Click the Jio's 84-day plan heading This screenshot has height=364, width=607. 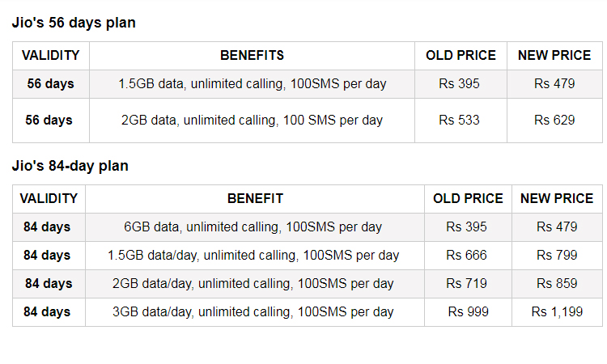pyautogui.click(x=70, y=166)
